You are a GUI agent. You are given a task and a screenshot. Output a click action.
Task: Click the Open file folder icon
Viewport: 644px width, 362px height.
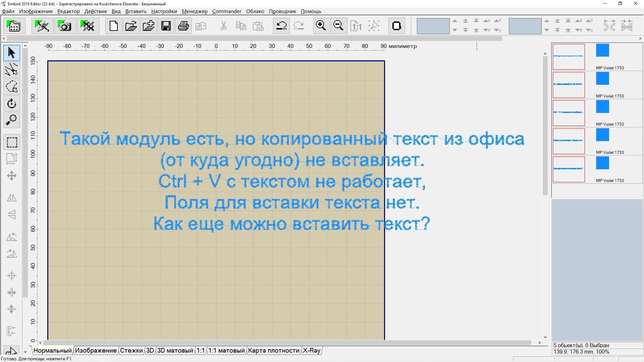(x=131, y=26)
